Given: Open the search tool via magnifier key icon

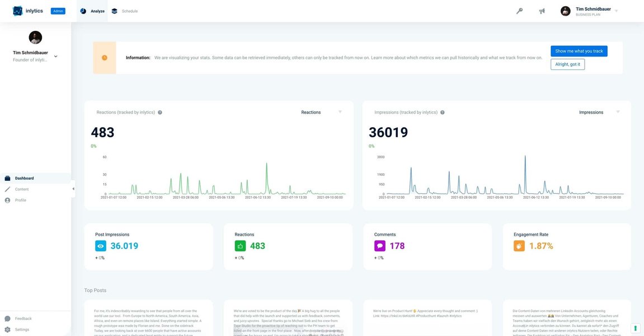Looking at the screenshot, I should pos(519,10).
